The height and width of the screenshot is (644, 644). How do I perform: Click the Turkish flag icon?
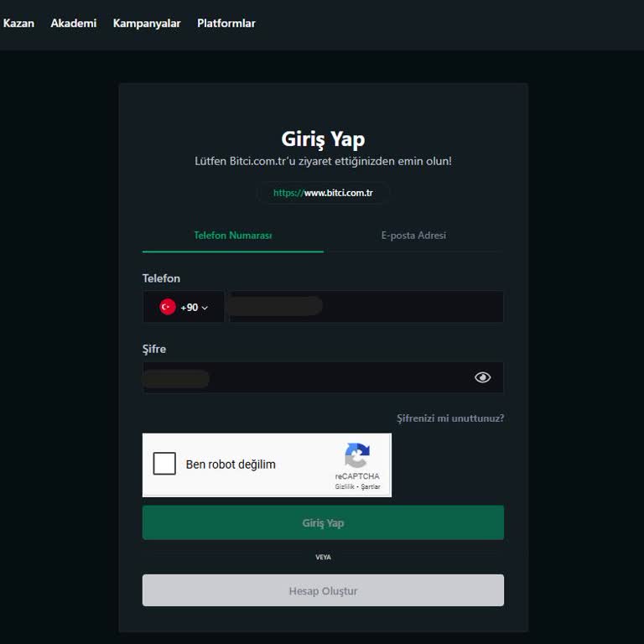pyautogui.click(x=168, y=307)
